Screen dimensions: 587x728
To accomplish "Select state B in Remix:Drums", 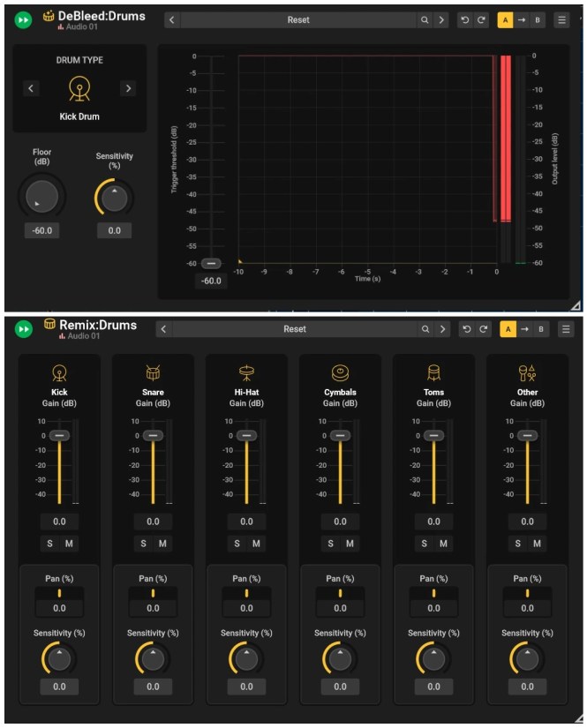I will click(x=541, y=329).
